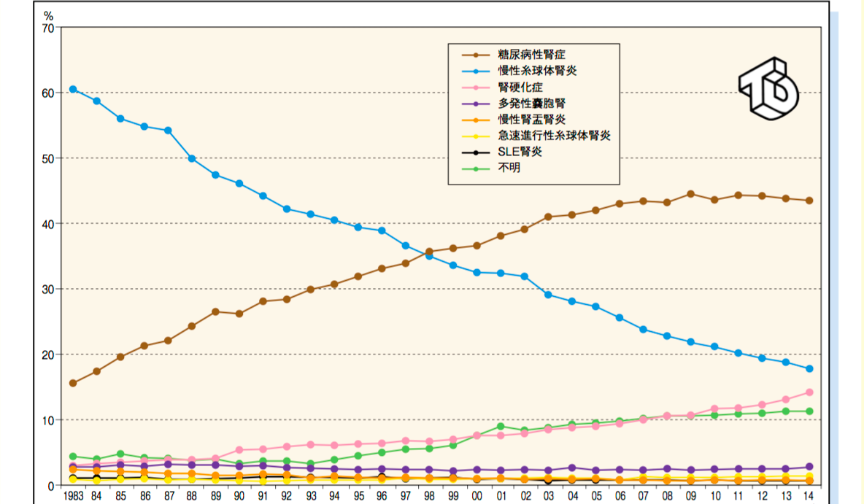Image resolution: width=864 pixels, height=504 pixels.
Task: Click the x-axis year label 84
Action: pos(96,496)
